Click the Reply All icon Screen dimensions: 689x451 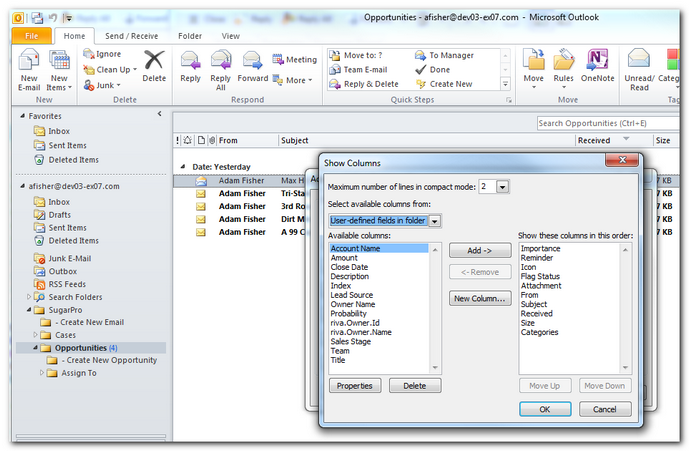pos(221,61)
